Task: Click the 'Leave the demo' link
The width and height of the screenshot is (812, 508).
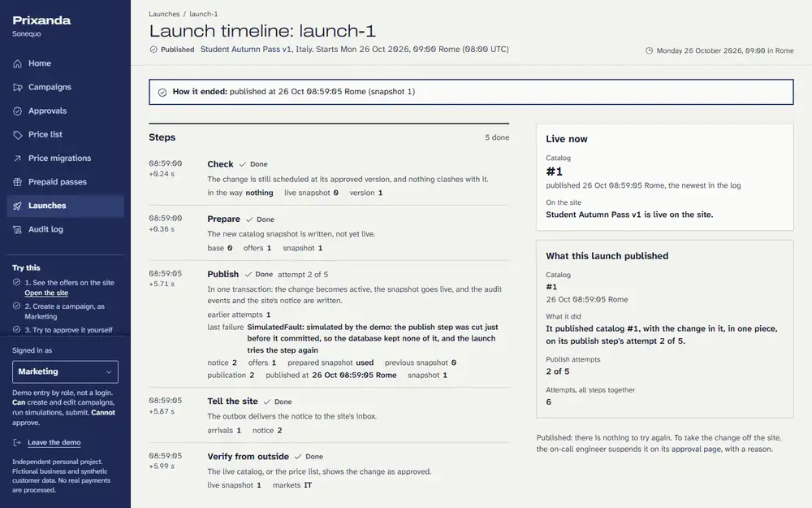Action: click(54, 443)
